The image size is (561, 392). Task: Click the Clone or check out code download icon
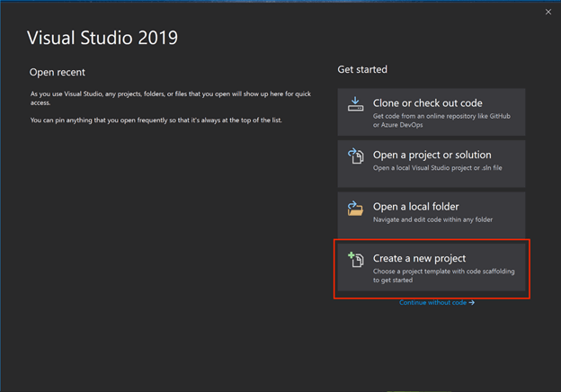(355, 105)
